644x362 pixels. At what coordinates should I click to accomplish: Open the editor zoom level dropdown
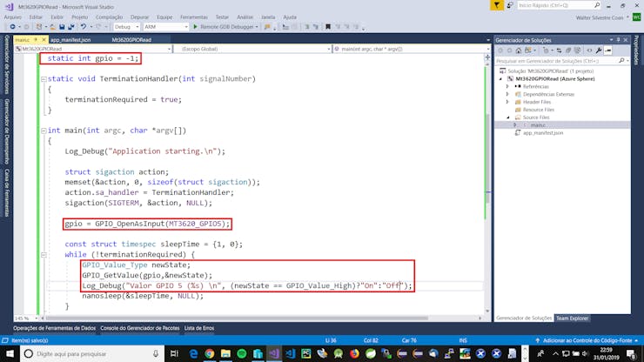26,318
